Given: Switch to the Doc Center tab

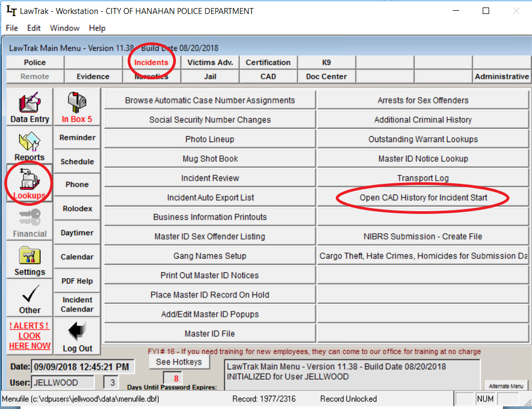Looking at the screenshot, I should (x=327, y=77).
